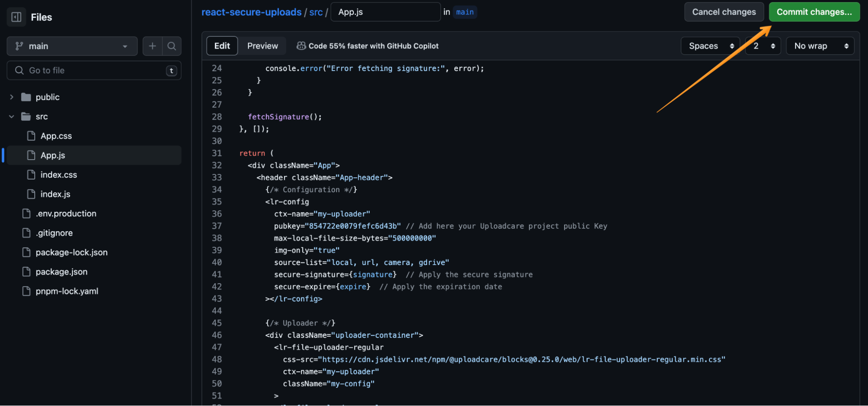The height and width of the screenshot is (406, 868).
Task: Click the src folder icon
Action: 27,116
